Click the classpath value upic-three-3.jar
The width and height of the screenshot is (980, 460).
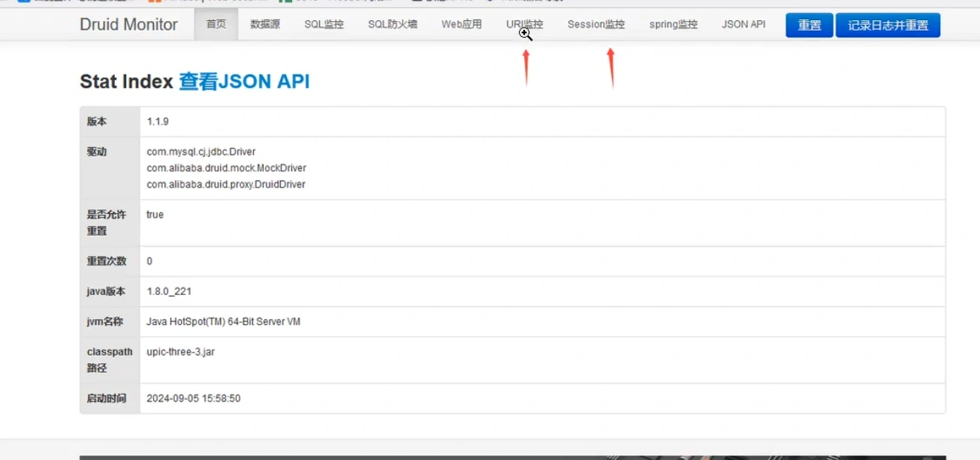[x=180, y=352]
